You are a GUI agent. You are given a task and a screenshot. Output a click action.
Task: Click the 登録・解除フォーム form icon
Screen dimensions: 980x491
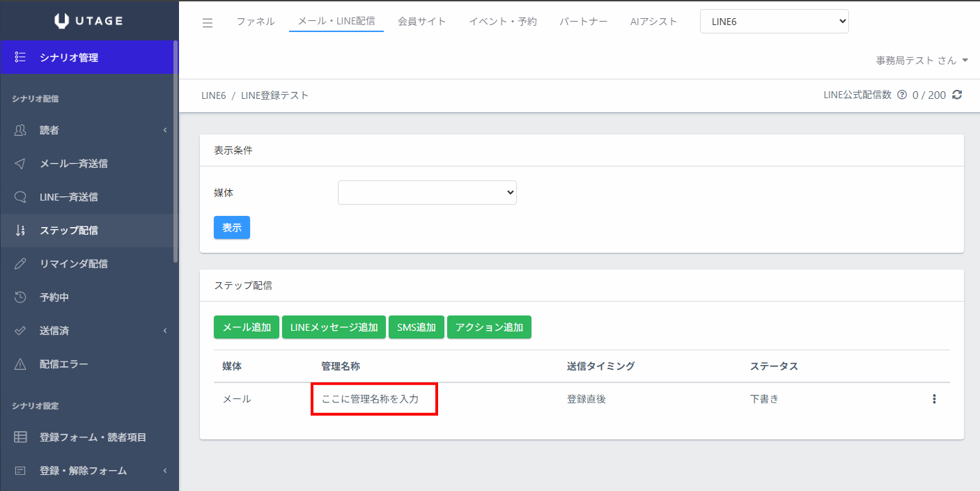click(x=20, y=471)
